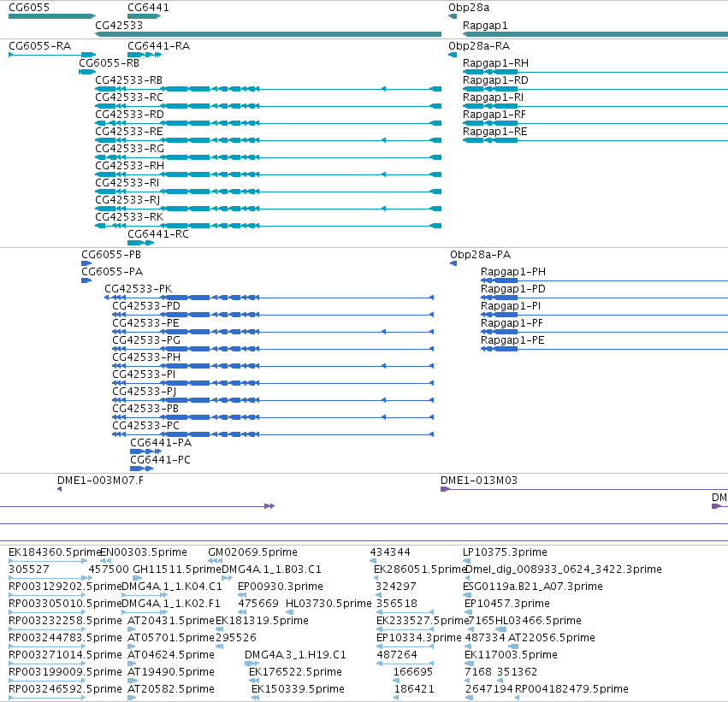
Task: Select the Rapgap1 gene label
Action: click(485, 26)
